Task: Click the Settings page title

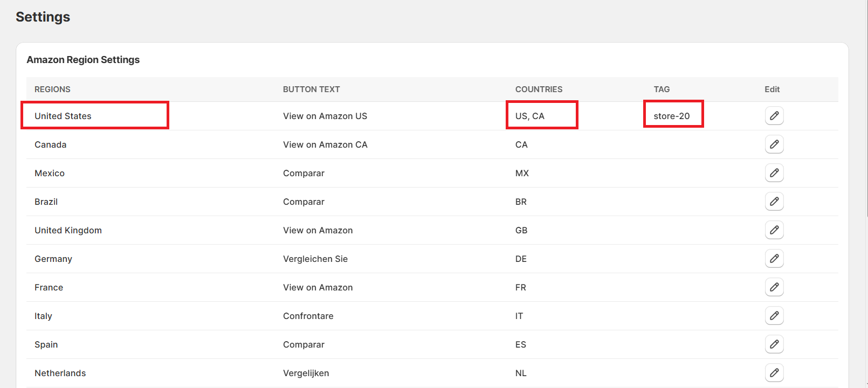Action: [x=43, y=17]
